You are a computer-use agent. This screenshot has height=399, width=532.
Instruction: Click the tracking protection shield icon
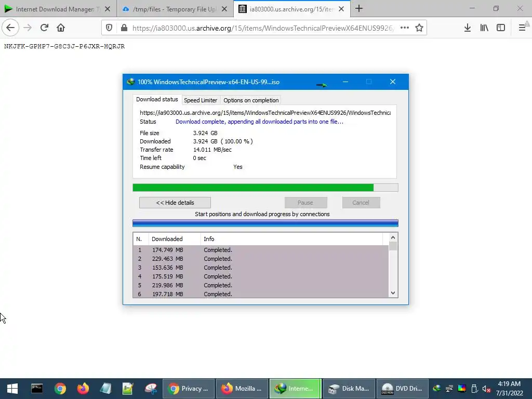pos(109,28)
